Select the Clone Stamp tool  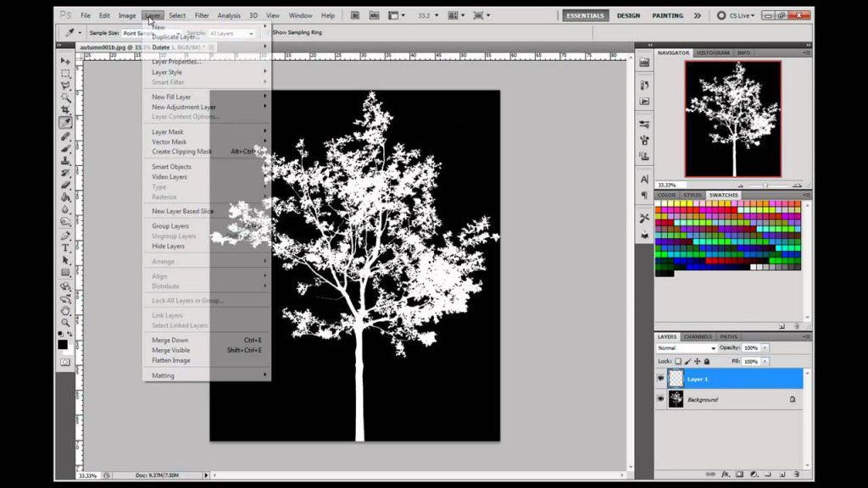65,160
